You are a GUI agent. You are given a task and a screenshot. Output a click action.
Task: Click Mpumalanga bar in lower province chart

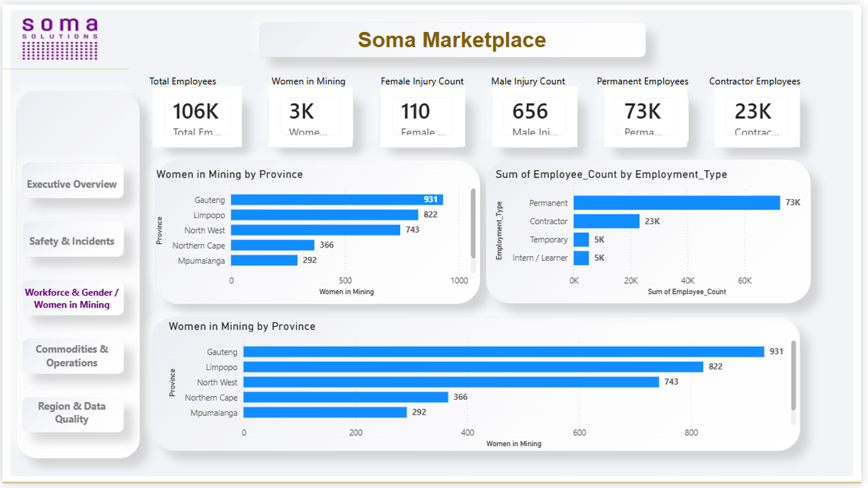(325, 412)
